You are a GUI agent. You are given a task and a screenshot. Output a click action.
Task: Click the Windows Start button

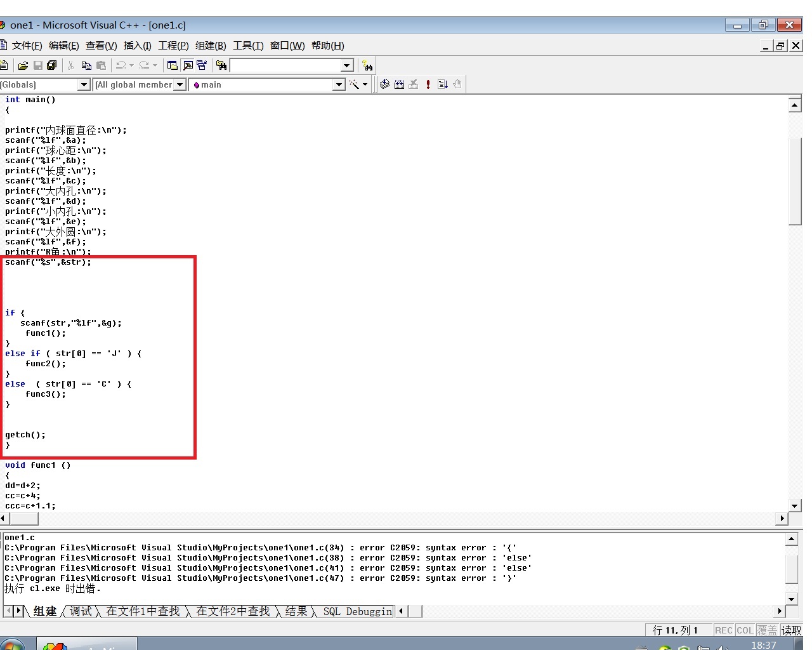11,644
